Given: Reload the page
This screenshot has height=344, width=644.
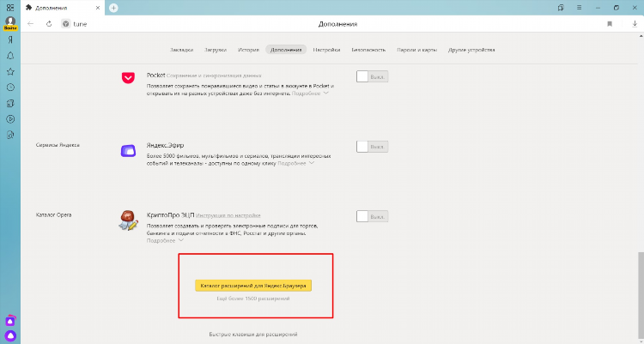Looking at the screenshot, I should (49, 24).
